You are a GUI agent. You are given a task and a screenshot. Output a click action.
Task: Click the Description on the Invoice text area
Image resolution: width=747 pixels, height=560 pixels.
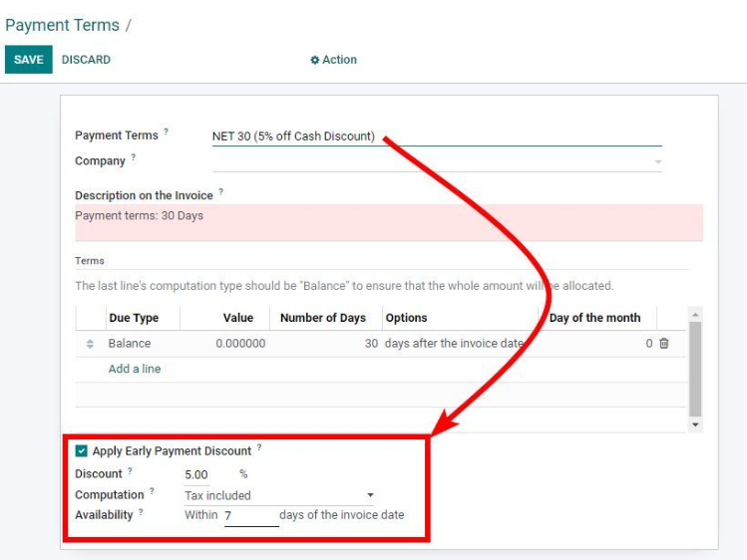389,222
